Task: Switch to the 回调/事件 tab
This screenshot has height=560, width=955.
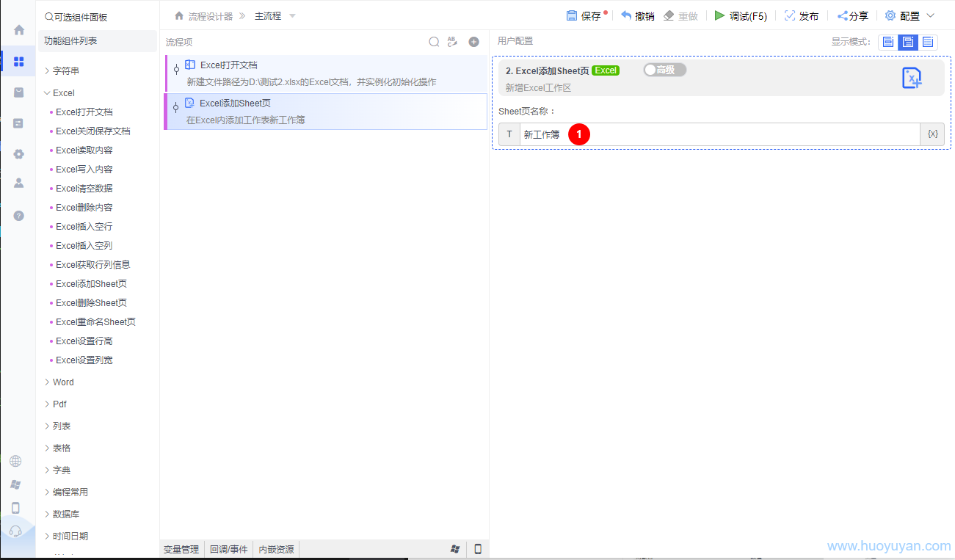Action: 228,549
